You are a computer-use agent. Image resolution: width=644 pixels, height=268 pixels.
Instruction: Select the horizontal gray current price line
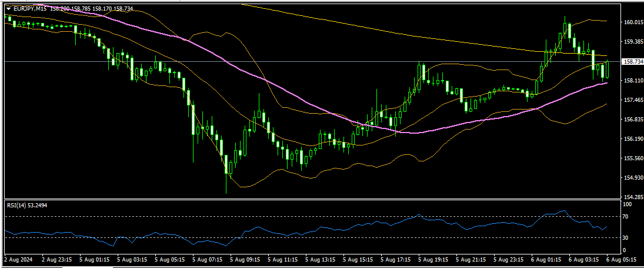(294, 61)
